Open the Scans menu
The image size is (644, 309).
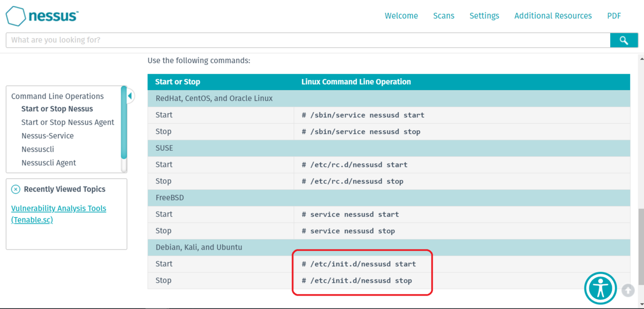click(x=444, y=16)
